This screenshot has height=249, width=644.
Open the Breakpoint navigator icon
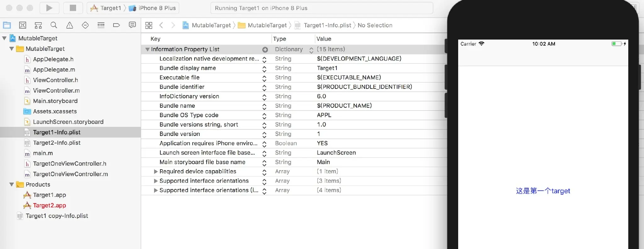(116, 25)
